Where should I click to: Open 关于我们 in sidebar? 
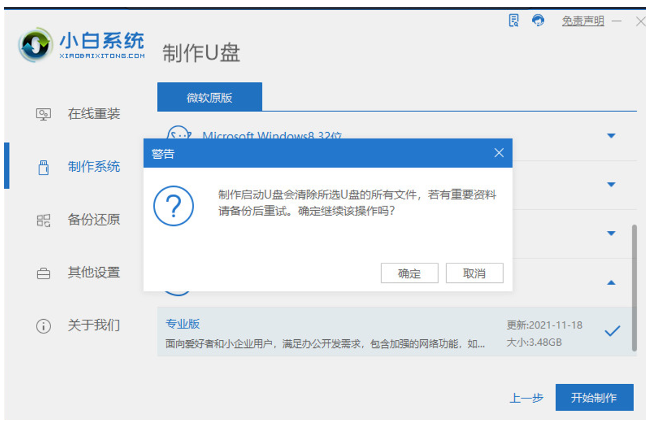[94, 325]
